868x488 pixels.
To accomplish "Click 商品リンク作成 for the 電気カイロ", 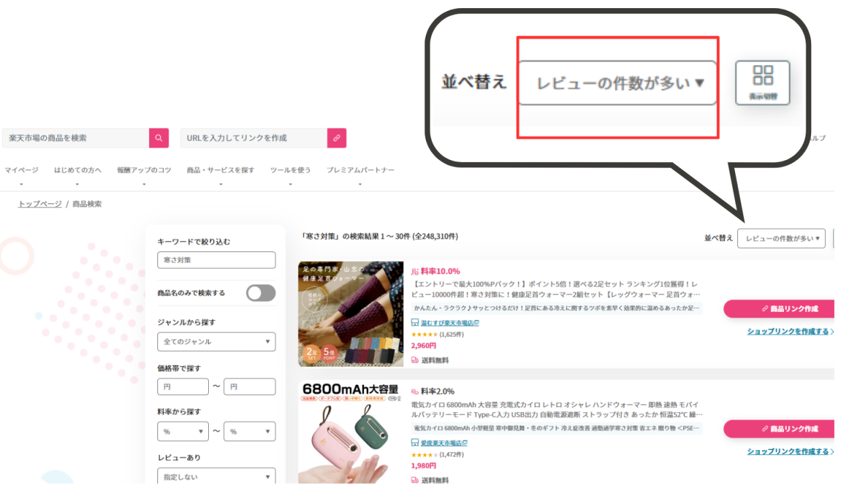I will point(778,428).
